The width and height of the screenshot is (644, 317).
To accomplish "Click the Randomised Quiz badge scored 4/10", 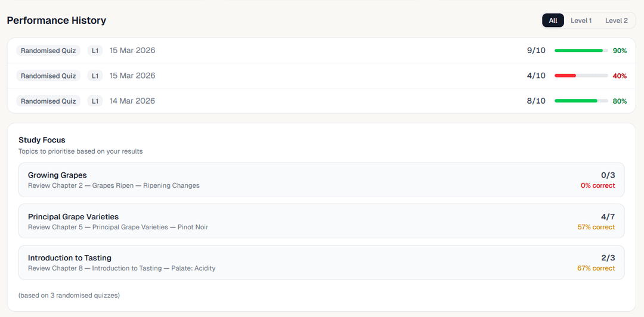I will coord(48,76).
